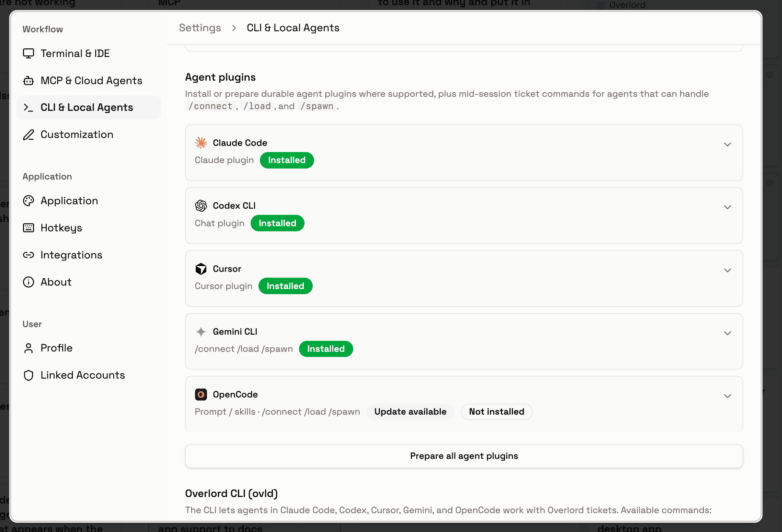Click Codex Chat plugin Installed badge

[x=277, y=223]
